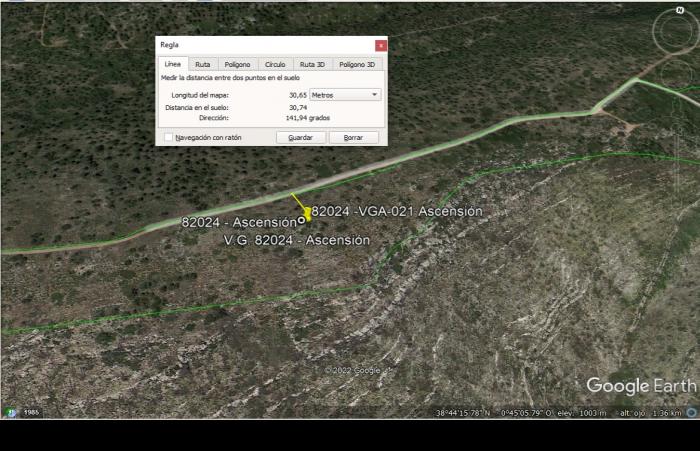
Task: Click the Borrar button
Action: pyautogui.click(x=353, y=138)
